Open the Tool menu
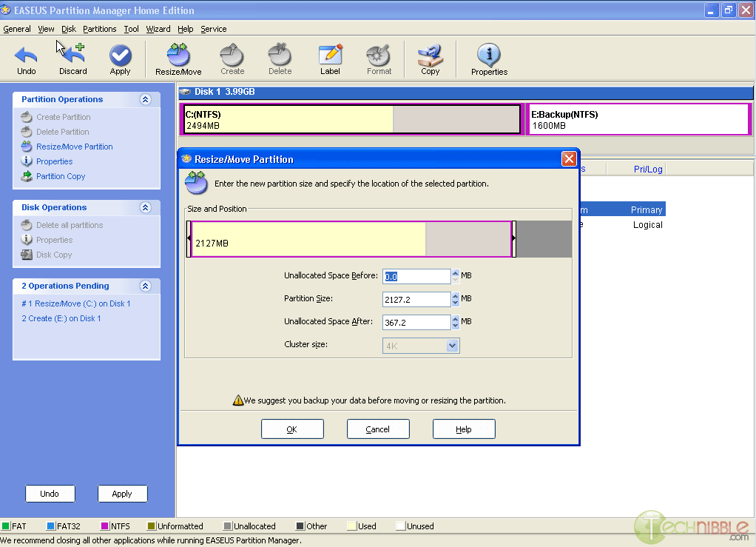This screenshot has width=756, height=547. (131, 29)
